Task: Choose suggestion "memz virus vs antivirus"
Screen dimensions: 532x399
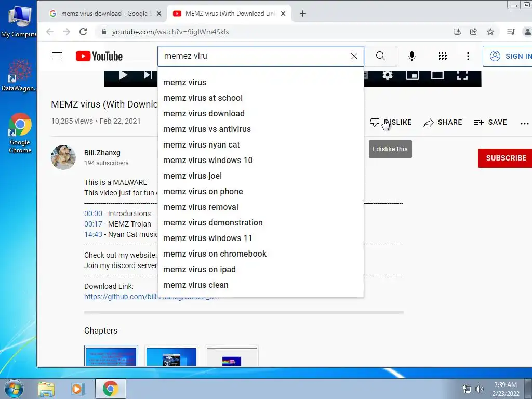Action: (261, 129)
